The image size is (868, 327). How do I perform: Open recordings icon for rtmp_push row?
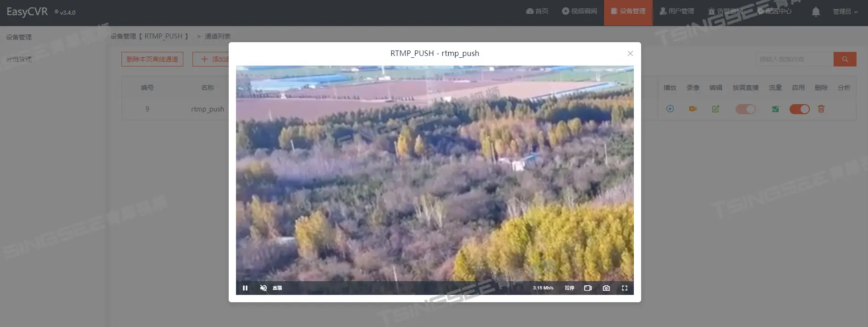pos(693,109)
